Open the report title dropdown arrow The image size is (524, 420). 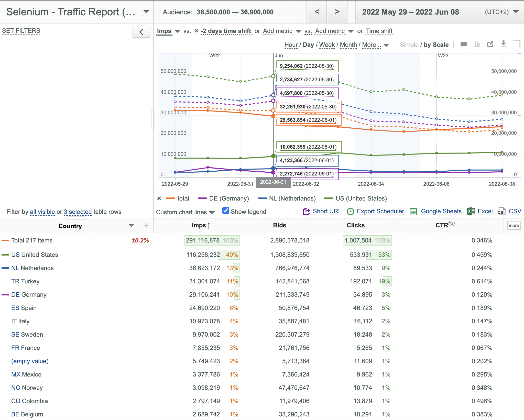pyautogui.click(x=146, y=12)
